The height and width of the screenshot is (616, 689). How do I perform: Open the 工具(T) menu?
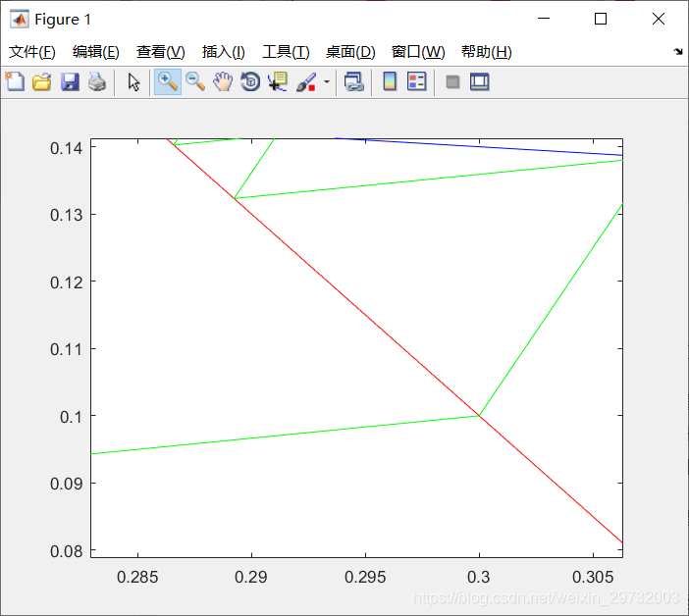click(286, 52)
